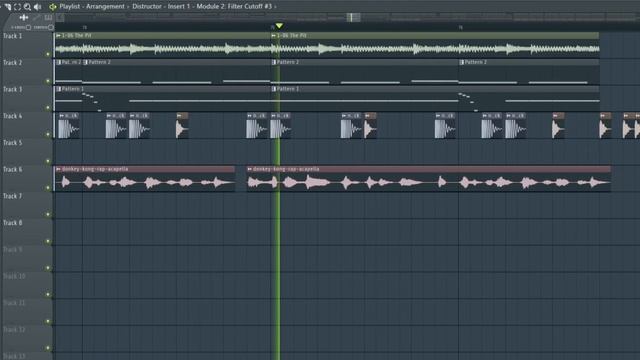This screenshot has height=360, width=640.
Task: Mute Track 8 with its green dot
Action: click(x=48, y=241)
